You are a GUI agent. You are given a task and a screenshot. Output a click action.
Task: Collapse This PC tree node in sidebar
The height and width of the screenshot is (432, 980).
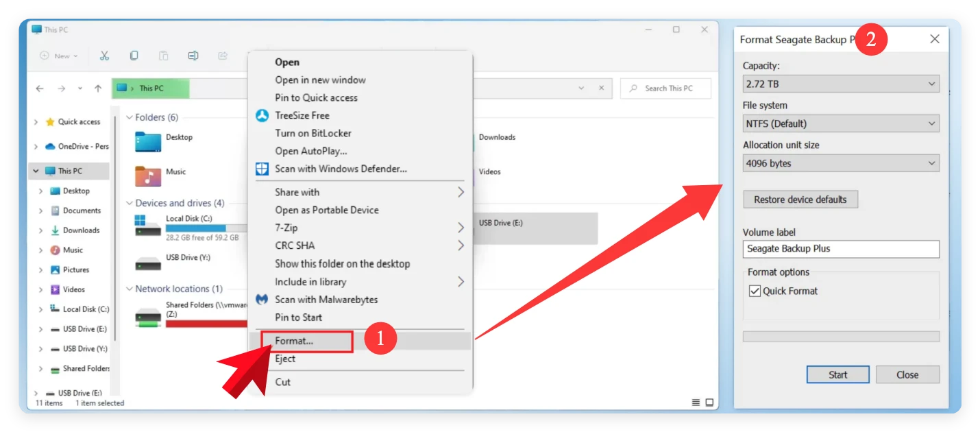[36, 171]
